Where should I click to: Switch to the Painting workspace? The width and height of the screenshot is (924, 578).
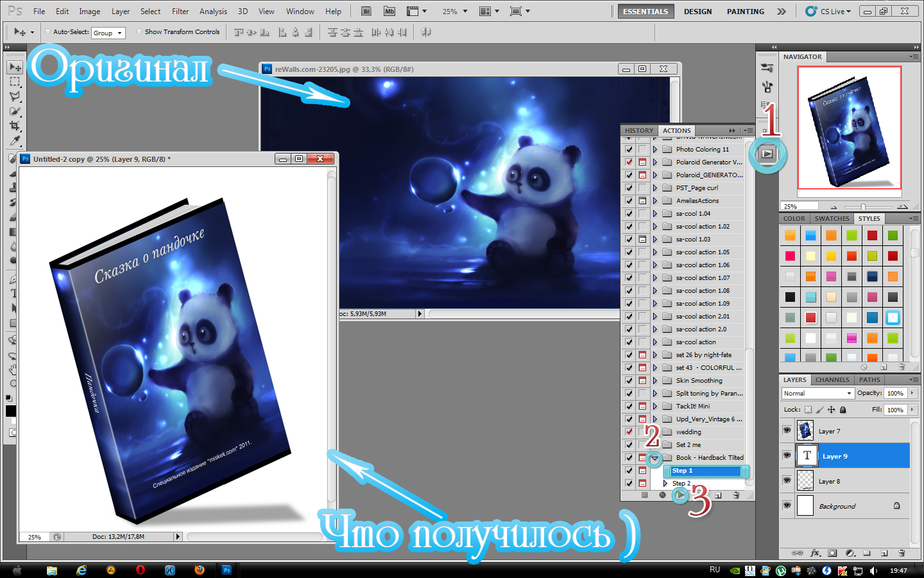coord(745,12)
